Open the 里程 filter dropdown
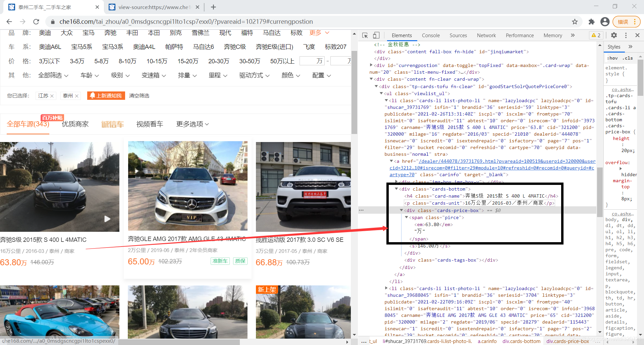 218,75
